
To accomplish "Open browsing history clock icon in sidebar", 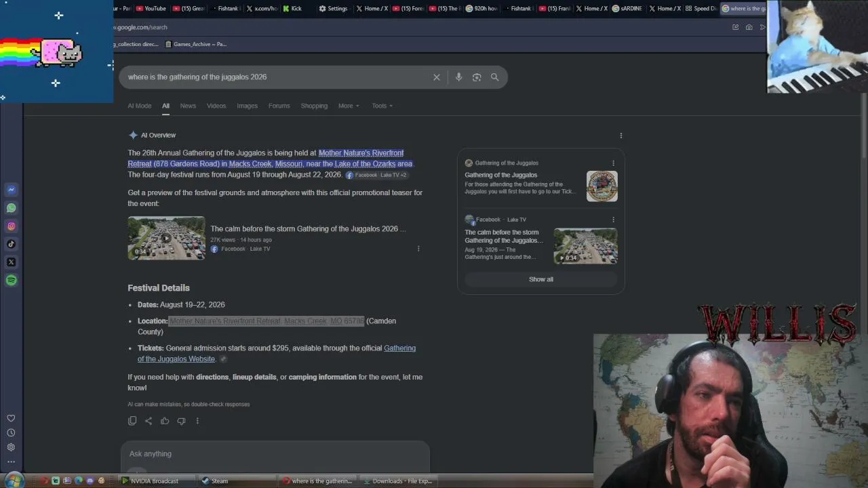I will pos(11,433).
